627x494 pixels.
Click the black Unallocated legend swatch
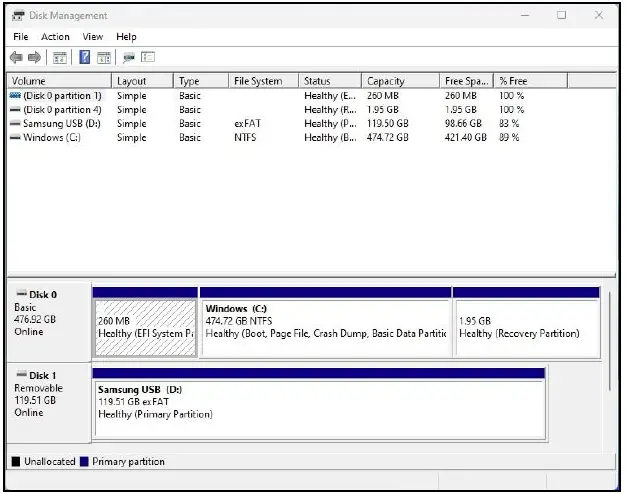16,462
